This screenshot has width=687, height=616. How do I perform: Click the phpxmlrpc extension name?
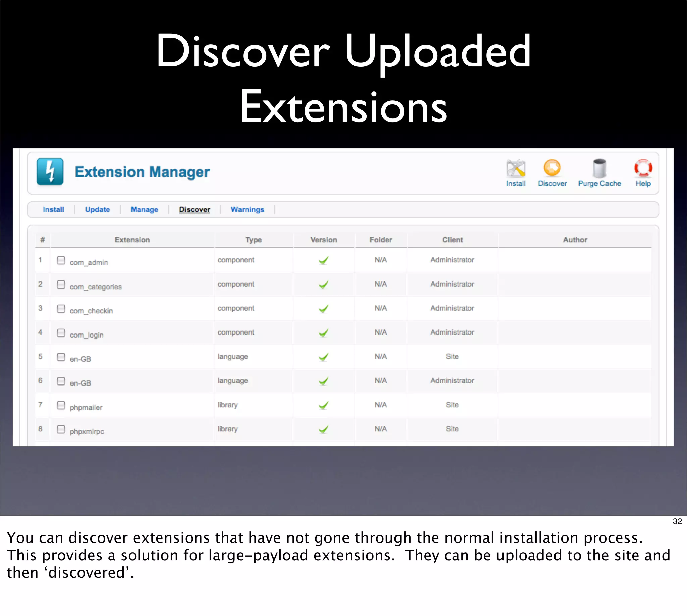[87, 431]
